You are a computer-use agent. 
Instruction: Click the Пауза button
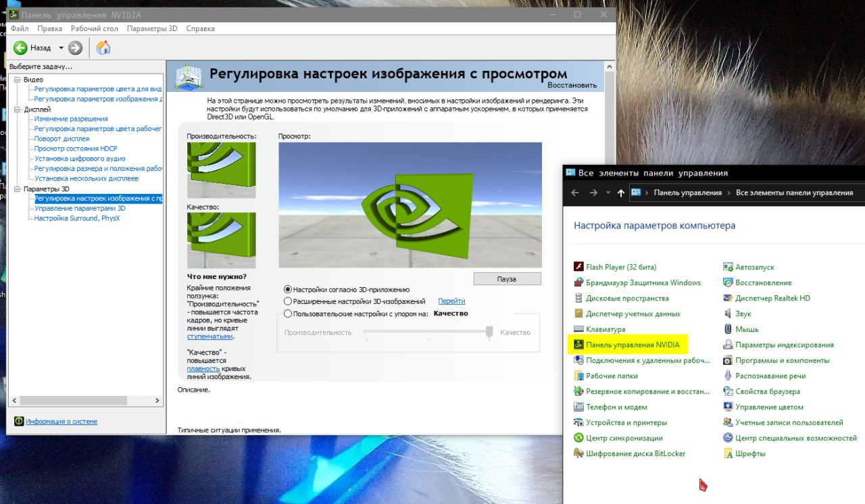(507, 279)
